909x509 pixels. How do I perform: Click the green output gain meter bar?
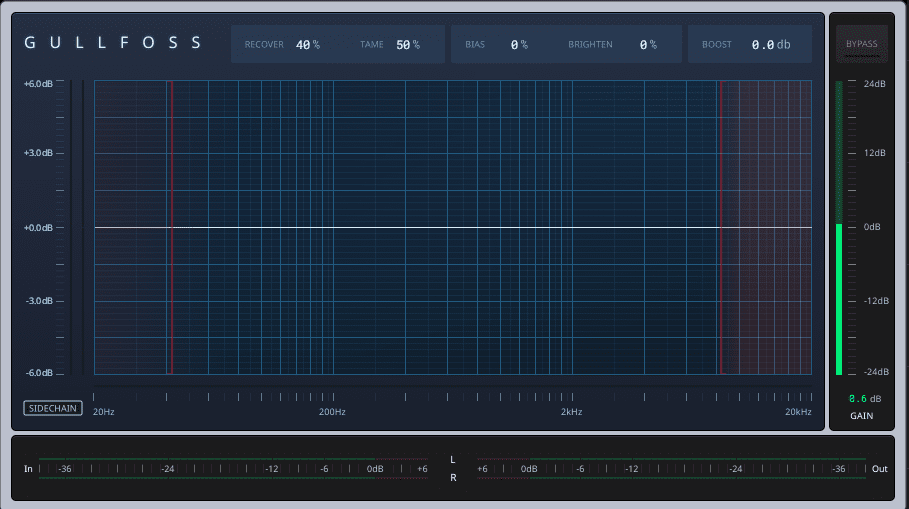click(839, 299)
